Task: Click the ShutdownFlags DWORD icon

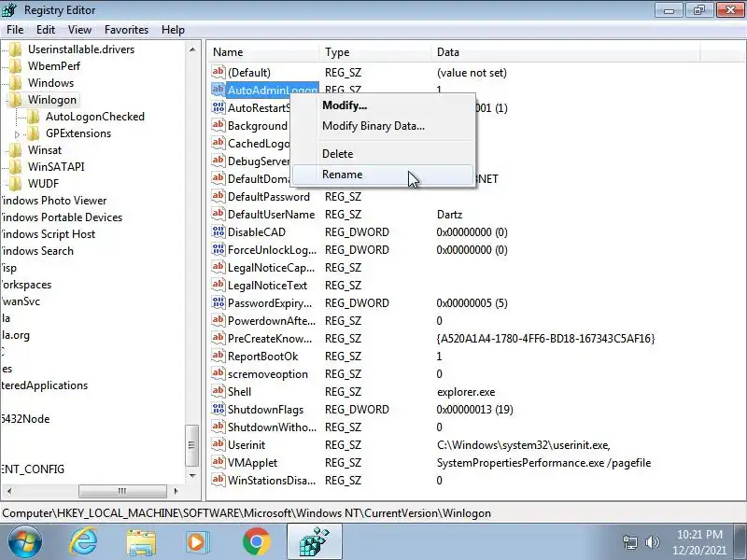Action: 218,409
